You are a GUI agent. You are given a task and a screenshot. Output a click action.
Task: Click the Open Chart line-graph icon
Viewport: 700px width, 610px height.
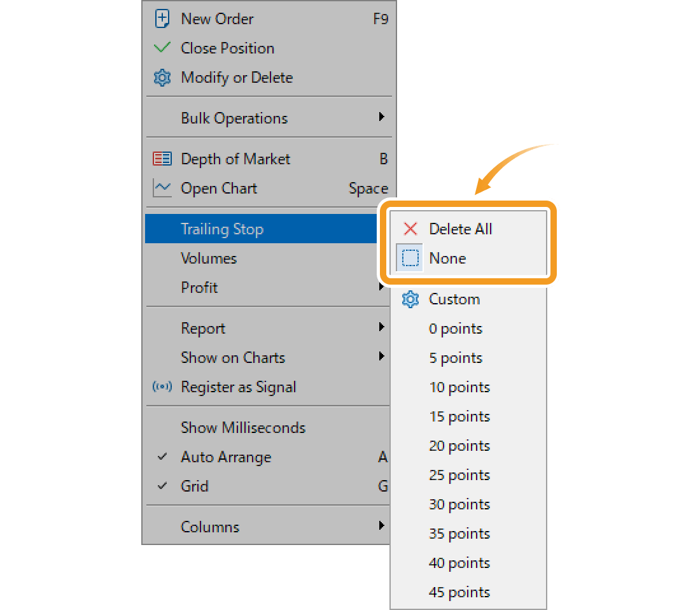pyautogui.click(x=162, y=188)
